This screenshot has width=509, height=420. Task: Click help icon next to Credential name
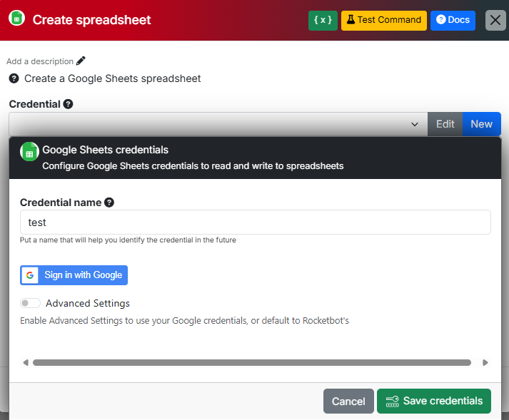tap(109, 203)
